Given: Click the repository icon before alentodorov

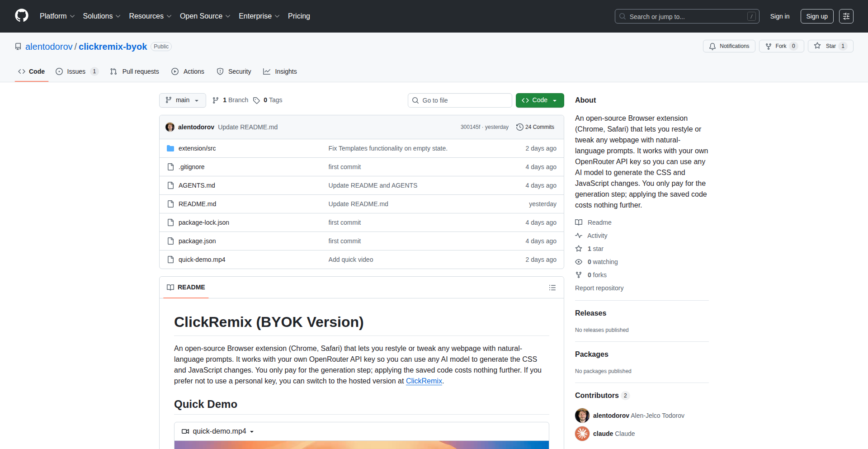Looking at the screenshot, I should (x=18, y=47).
